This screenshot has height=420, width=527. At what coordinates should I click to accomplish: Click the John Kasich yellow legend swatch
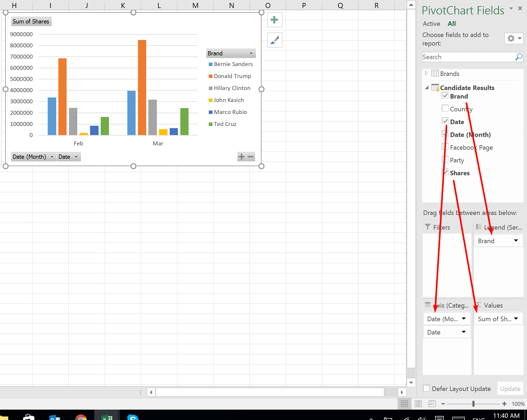(x=210, y=100)
